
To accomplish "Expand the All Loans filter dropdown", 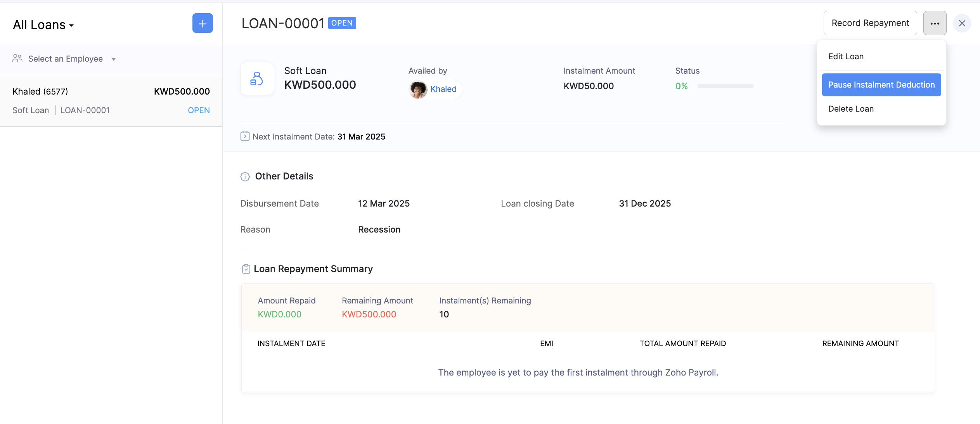I will (43, 25).
